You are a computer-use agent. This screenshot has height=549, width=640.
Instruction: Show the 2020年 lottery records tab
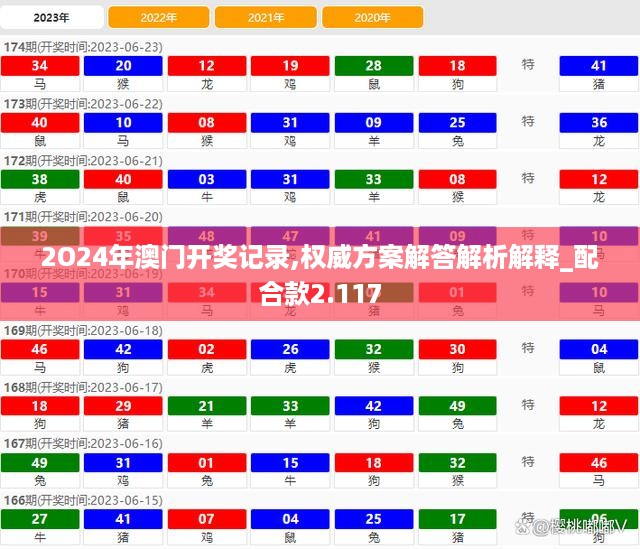[x=372, y=17]
